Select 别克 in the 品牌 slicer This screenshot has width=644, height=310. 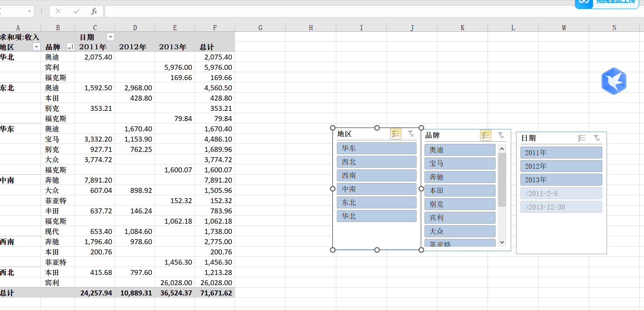point(460,204)
